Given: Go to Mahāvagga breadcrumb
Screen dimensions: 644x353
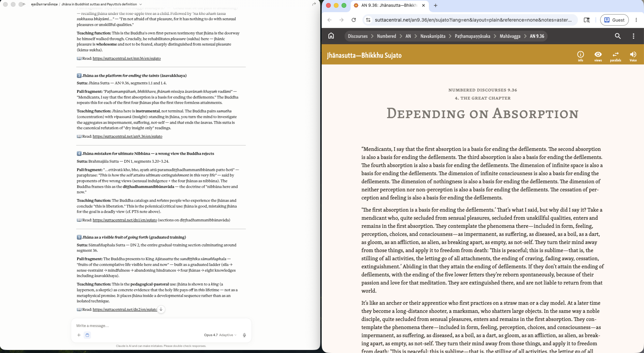Looking at the screenshot, I should pyautogui.click(x=510, y=36).
